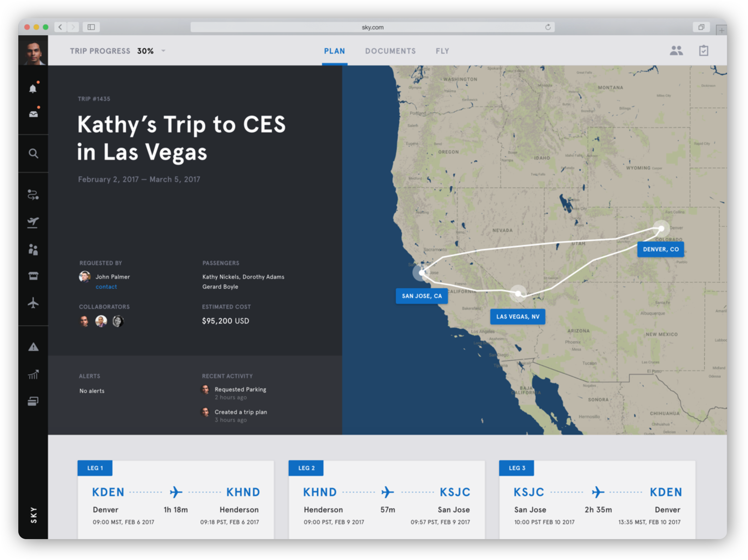Viewport: 748px width, 560px height.
Task: Open the passengers icon in sidebar
Action: (33, 250)
